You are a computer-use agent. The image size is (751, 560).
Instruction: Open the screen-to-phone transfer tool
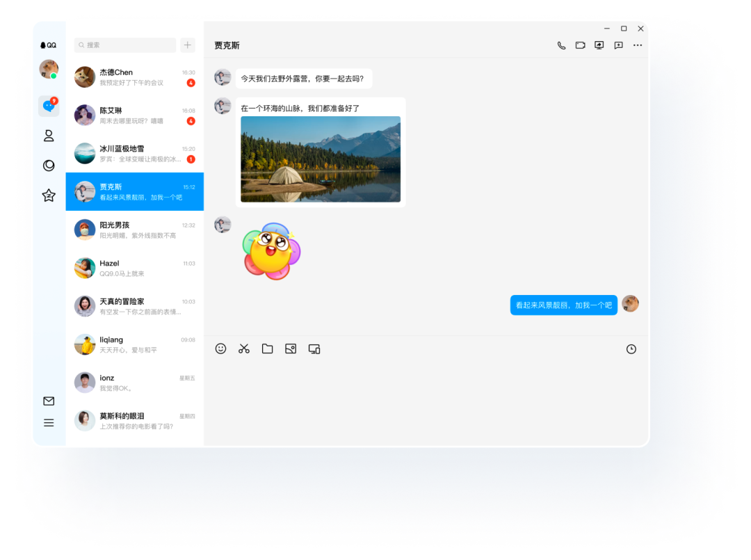(314, 349)
